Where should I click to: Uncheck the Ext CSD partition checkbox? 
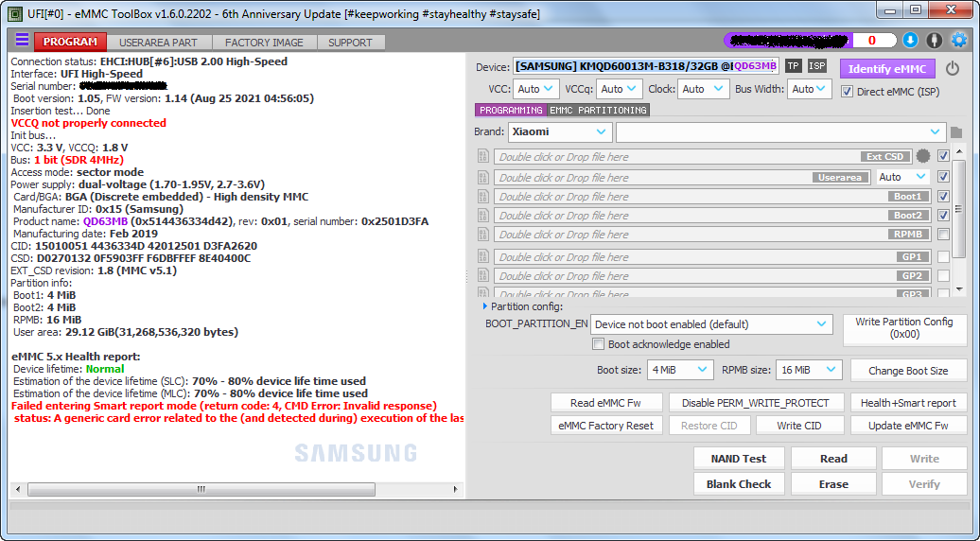click(x=943, y=156)
